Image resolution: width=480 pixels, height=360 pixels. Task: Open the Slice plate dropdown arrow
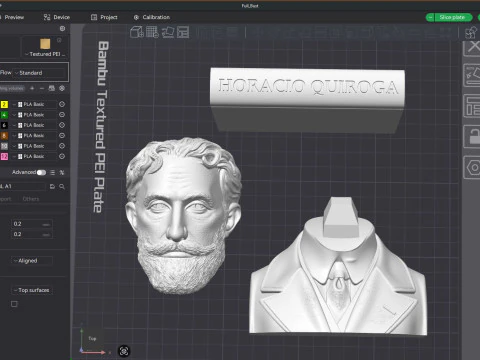pyautogui.click(x=430, y=17)
